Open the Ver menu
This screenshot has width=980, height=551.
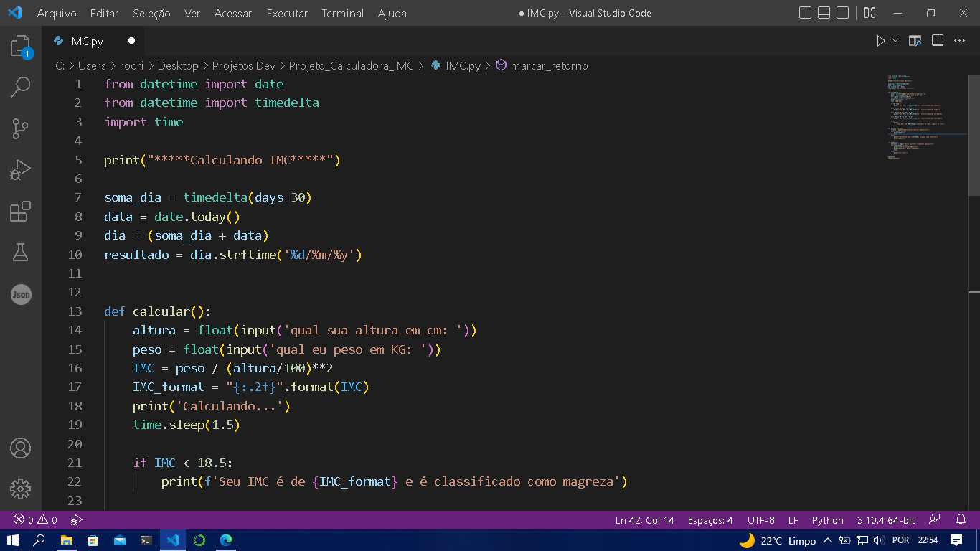[192, 13]
